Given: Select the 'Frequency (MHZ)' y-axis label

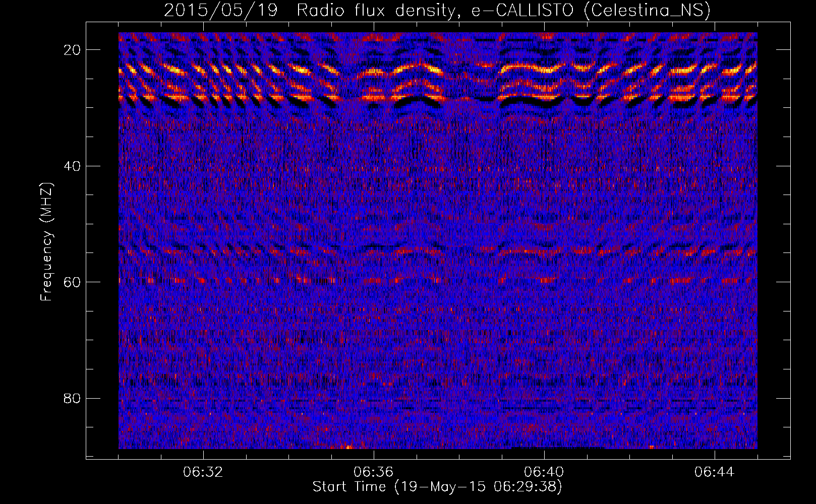Looking at the screenshot, I should click(x=46, y=241).
